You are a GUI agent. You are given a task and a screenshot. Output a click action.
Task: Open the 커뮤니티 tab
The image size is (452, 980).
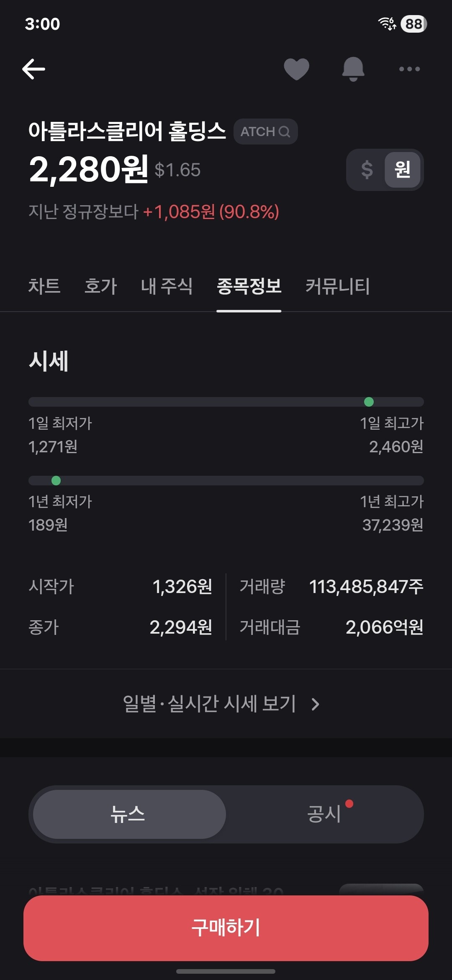(338, 286)
